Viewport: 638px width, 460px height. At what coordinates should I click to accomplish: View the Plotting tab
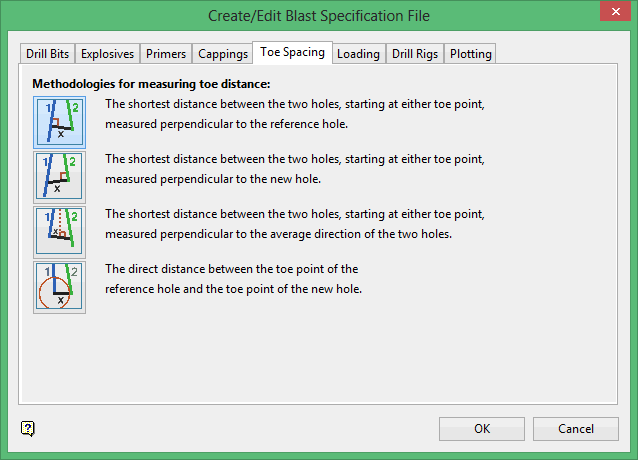470,54
